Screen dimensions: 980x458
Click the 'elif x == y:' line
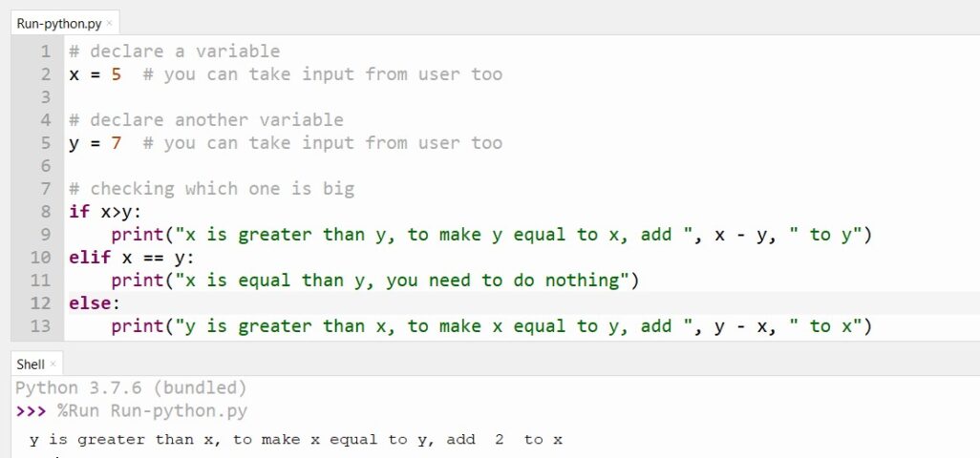131,258
